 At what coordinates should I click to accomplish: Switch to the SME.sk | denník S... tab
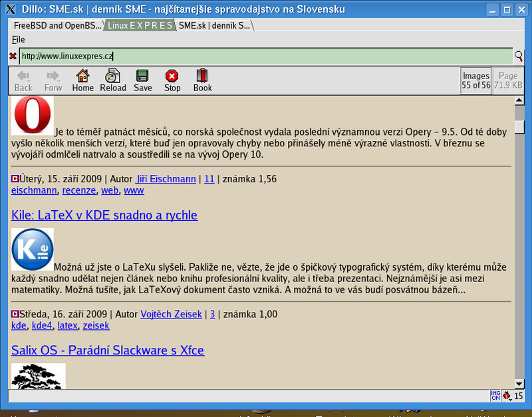click(x=214, y=25)
